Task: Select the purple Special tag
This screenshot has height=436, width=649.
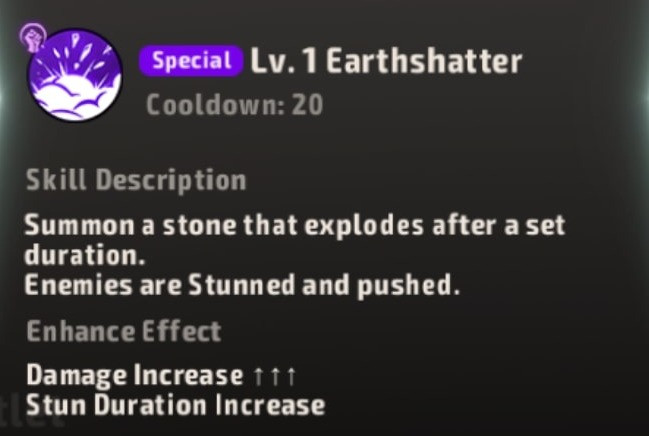Action: tap(191, 61)
